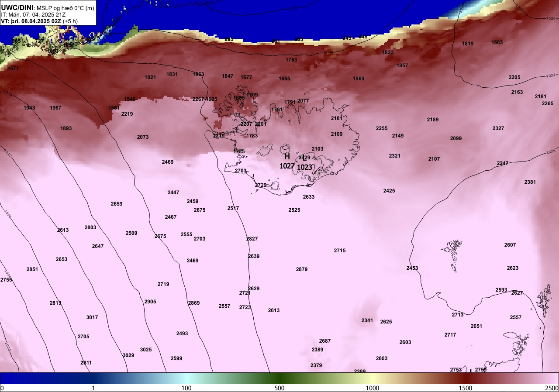This screenshot has width=559, height=392.
Task: Click the height value 1571
Action: pos(13,69)
